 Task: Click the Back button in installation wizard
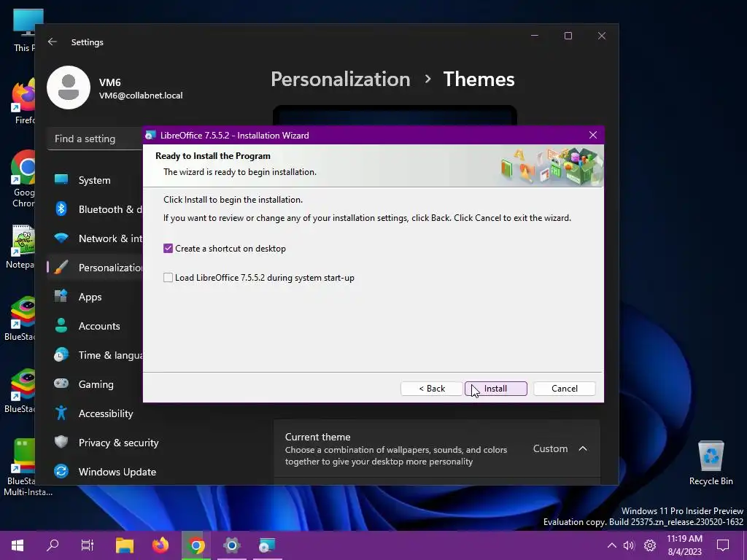[x=432, y=389]
